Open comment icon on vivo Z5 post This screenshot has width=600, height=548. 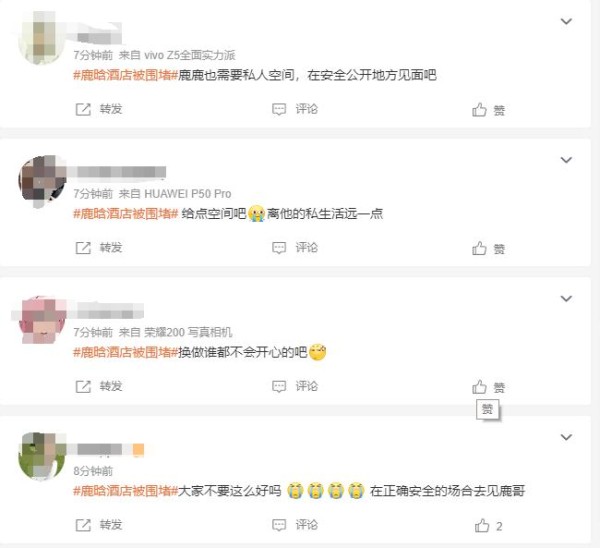pyautogui.click(x=279, y=109)
